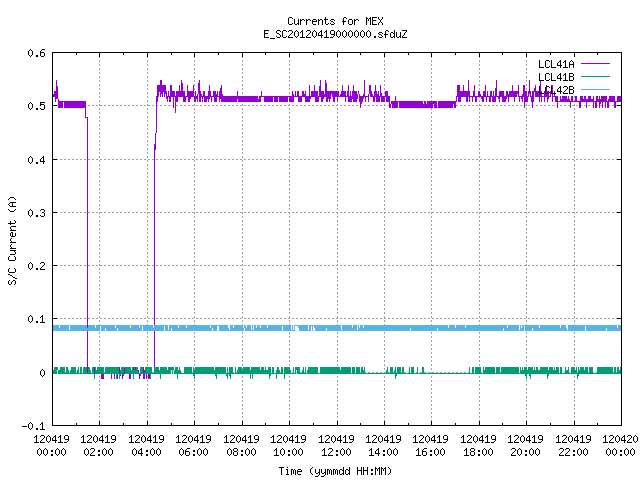
Task: Click the 06:00 x-axis time label
Action: [x=194, y=452]
